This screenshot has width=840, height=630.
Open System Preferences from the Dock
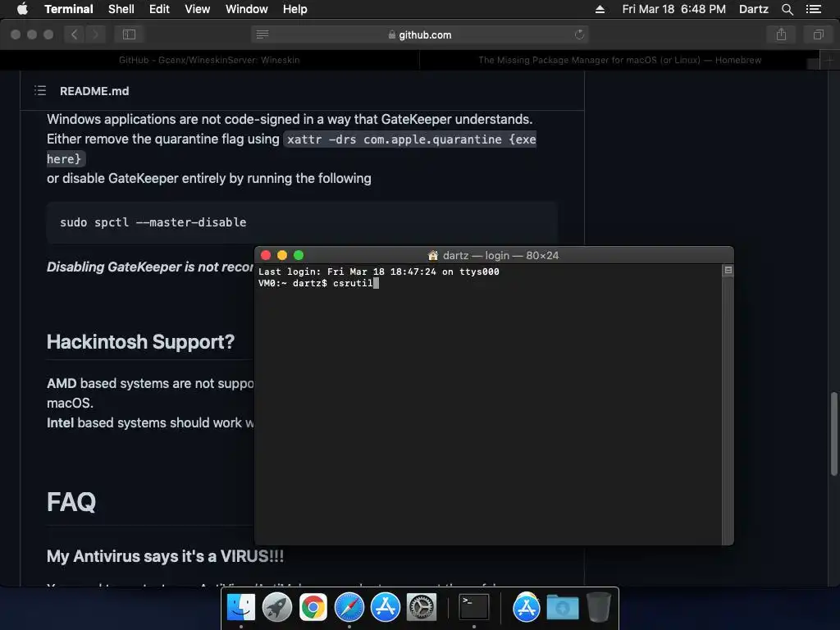click(x=422, y=608)
